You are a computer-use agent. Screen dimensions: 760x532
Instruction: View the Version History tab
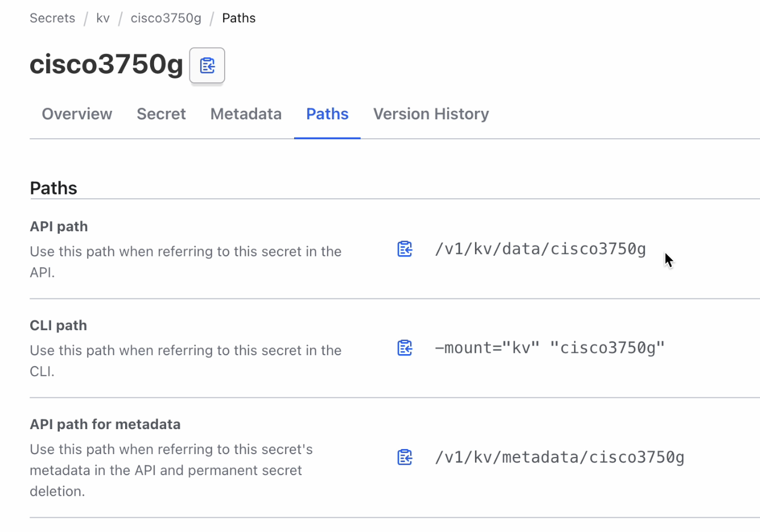[431, 114]
